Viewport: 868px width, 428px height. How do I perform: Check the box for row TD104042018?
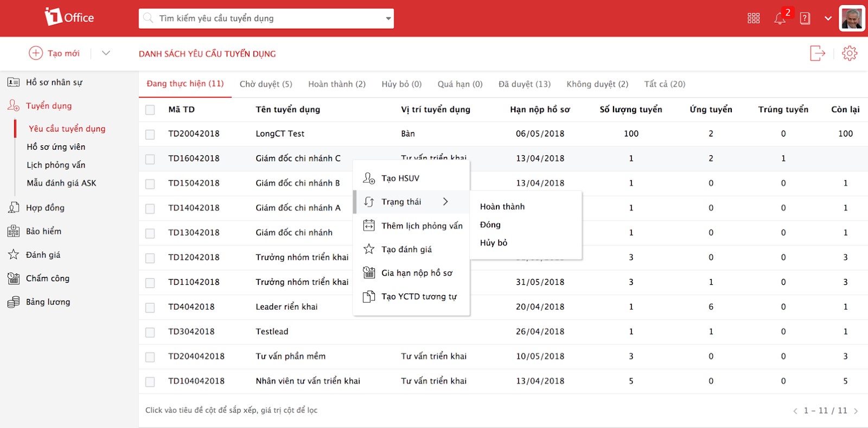(150, 382)
